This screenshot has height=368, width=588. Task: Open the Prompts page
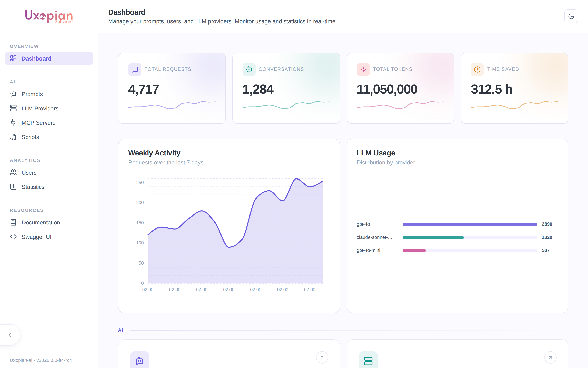tap(49, 94)
